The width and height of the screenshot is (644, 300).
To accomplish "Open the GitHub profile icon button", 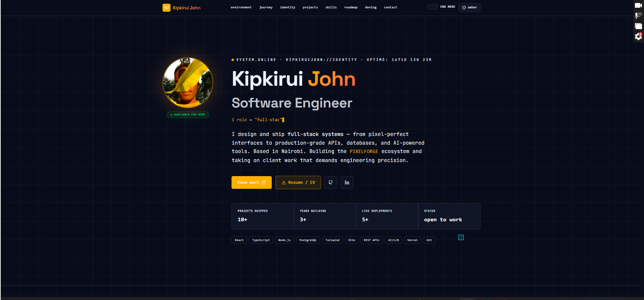I will tap(331, 182).
